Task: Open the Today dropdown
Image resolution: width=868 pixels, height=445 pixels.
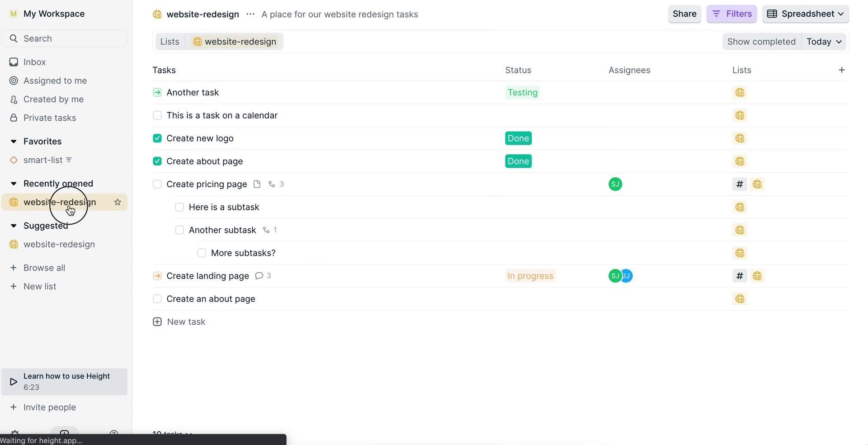Action: pos(824,42)
